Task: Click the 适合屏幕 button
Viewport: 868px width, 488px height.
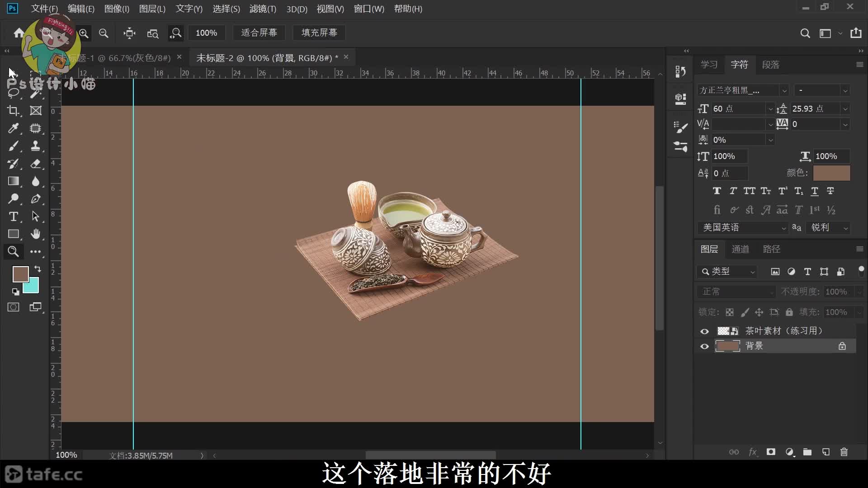Action: [x=259, y=33]
